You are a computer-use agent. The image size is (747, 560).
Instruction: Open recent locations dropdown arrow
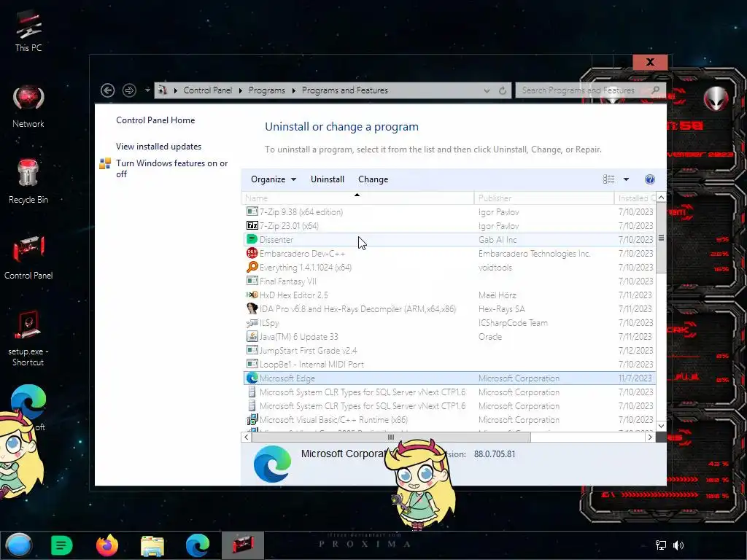pos(147,90)
